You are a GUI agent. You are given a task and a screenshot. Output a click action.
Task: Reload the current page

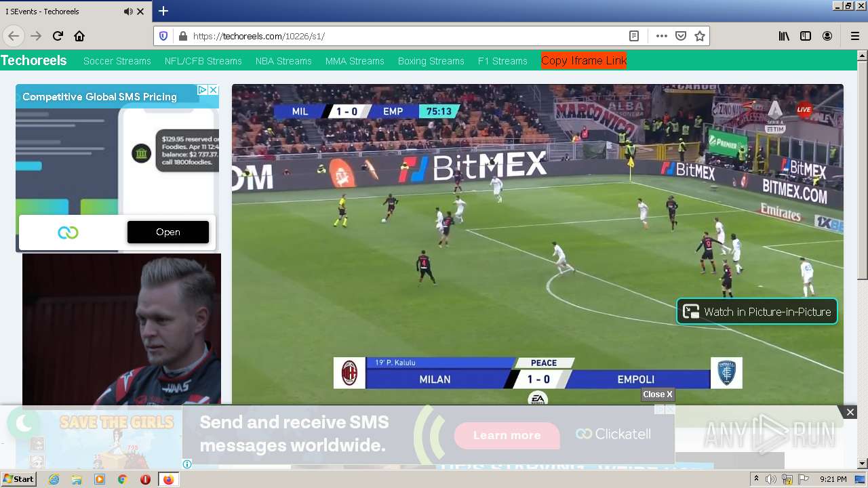pyautogui.click(x=58, y=36)
